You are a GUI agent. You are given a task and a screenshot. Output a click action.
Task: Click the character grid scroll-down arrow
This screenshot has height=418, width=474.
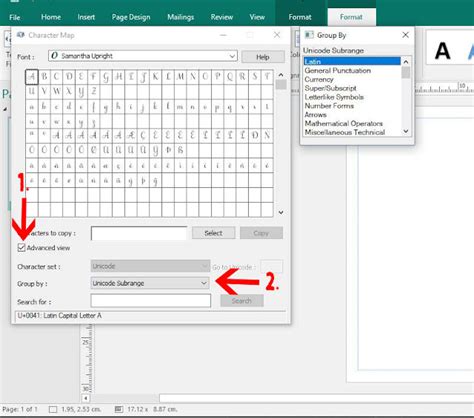coord(281,212)
